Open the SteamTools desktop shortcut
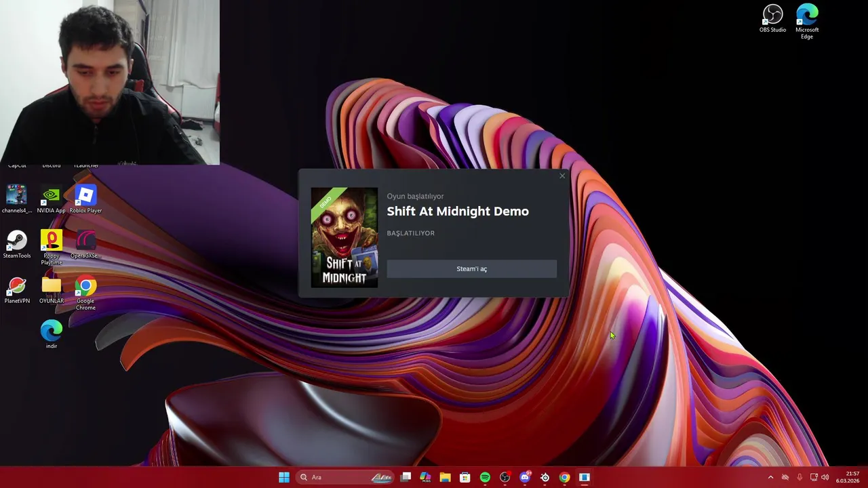Image resolution: width=868 pixels, height=488 pixels. 17,245
